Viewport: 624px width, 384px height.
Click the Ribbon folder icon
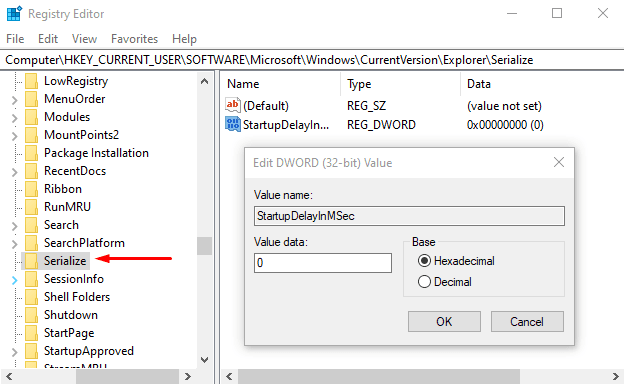31,189
